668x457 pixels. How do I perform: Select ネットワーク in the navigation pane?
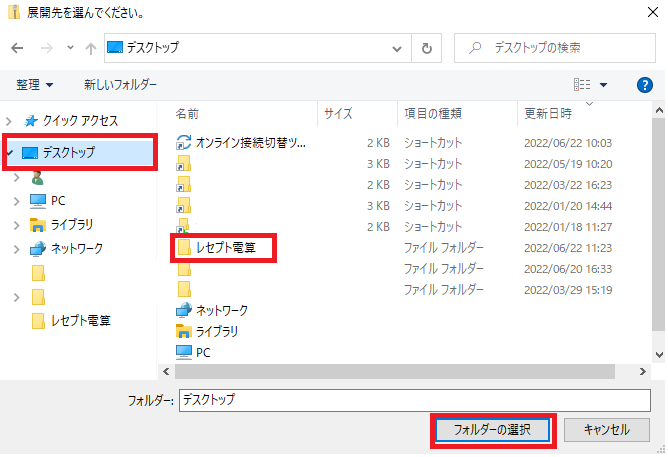[x=66, y=249]
